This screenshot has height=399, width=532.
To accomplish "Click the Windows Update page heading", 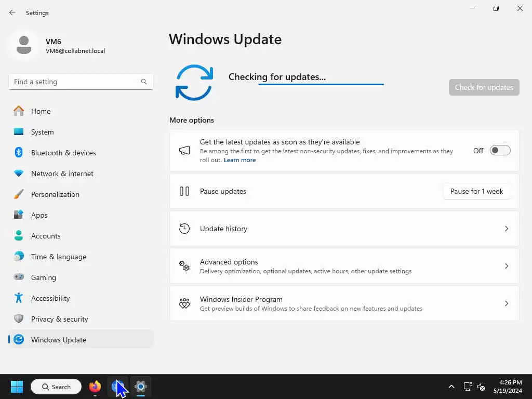I will [x=225, y=39].
